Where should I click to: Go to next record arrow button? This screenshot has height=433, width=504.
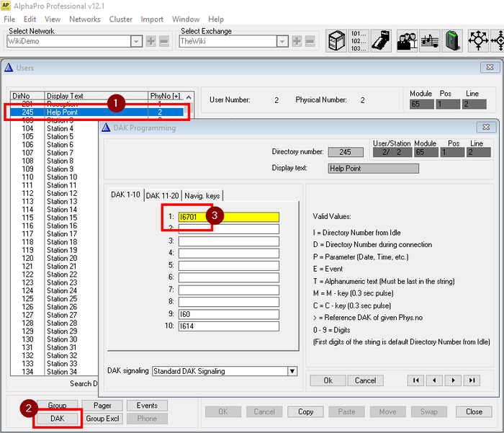point(453,380)
